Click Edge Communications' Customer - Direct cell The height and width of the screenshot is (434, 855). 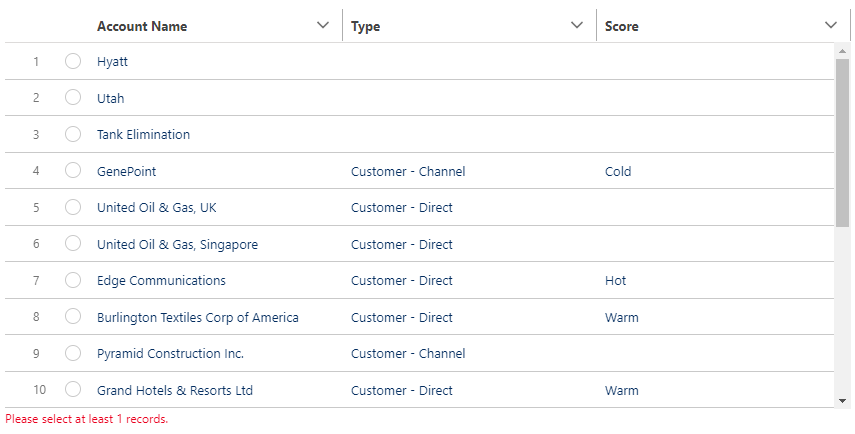click(402, 281)
